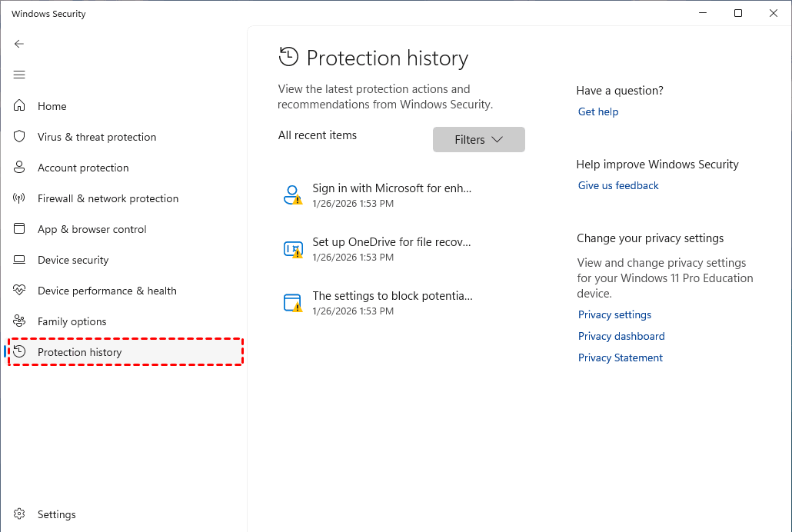The width and height of the screenshot is (792, 532).
Task: Open the Filters dropdown
Action: 478,140
